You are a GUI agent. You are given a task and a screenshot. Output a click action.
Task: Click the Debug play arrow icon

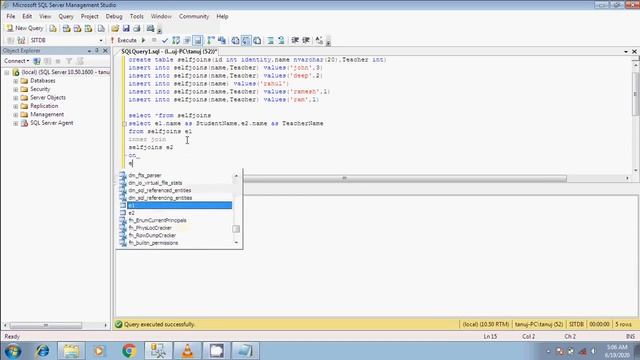click(x=144, y=40)
